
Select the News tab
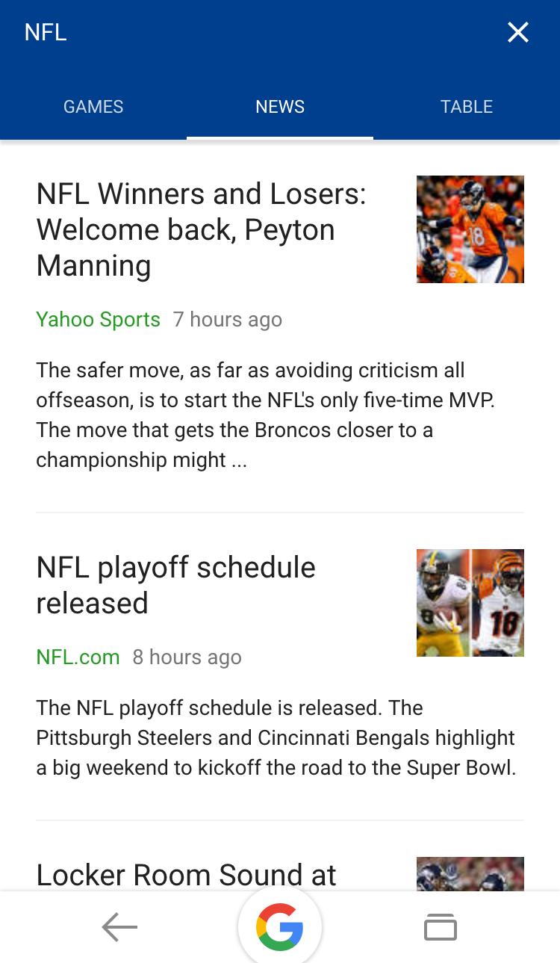(x=280, y=107)
